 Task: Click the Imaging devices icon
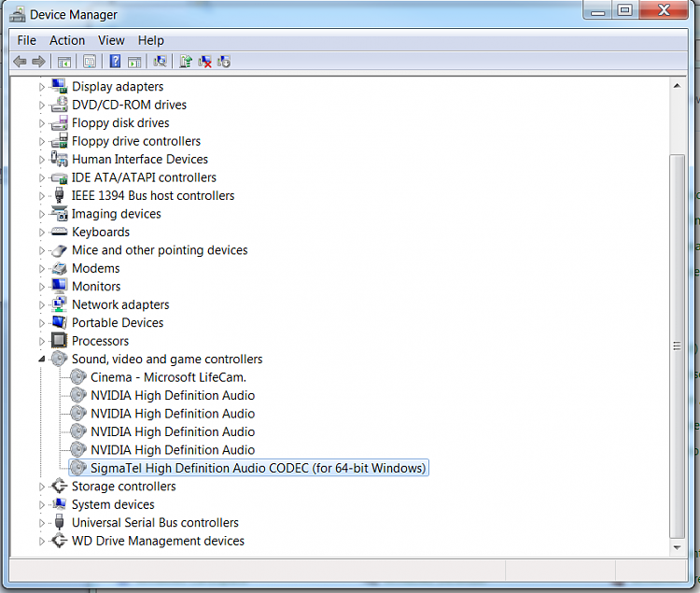tap(59, 214)
